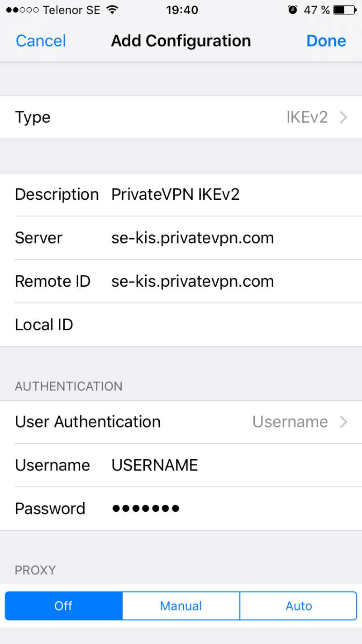The image size is (362, 644).
Task: Tap the cellular signal strength dots
Action: pos(22,10)
